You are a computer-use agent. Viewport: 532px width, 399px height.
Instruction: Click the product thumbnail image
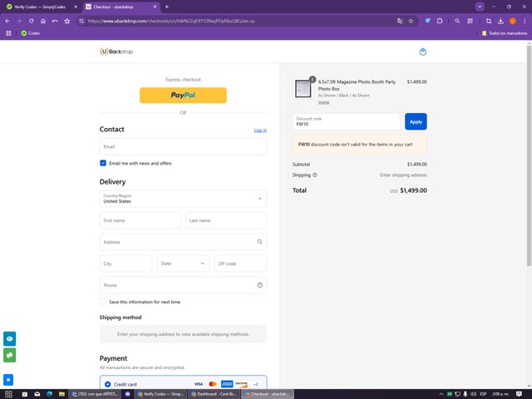coord(303,89)
